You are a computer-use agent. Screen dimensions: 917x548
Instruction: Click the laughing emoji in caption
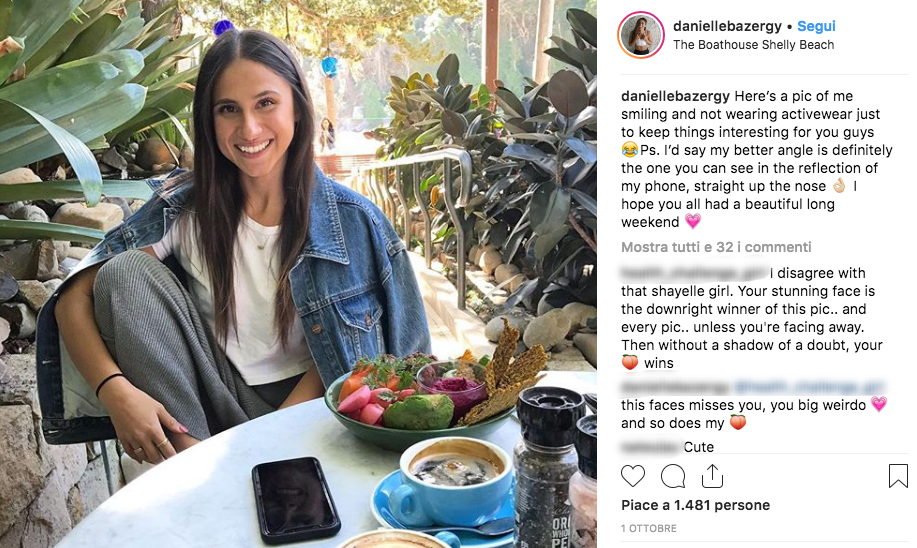tap(629, 150)
